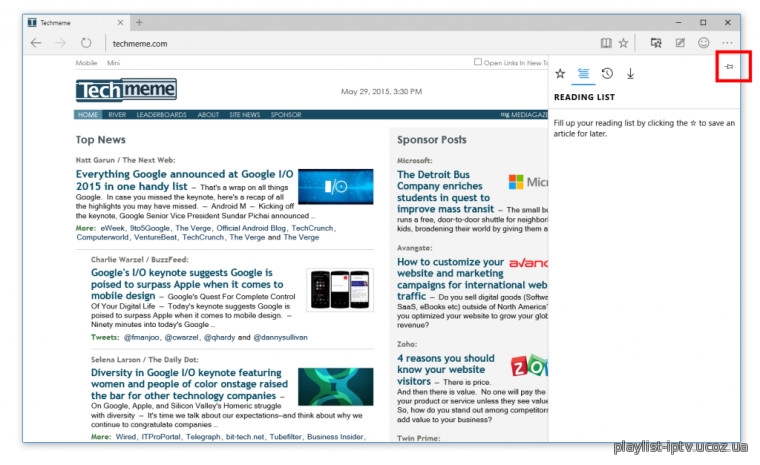The height and width of the screenshot is (465, 760).
Task: Open Wired link under Diversity article
Action: 126,437
